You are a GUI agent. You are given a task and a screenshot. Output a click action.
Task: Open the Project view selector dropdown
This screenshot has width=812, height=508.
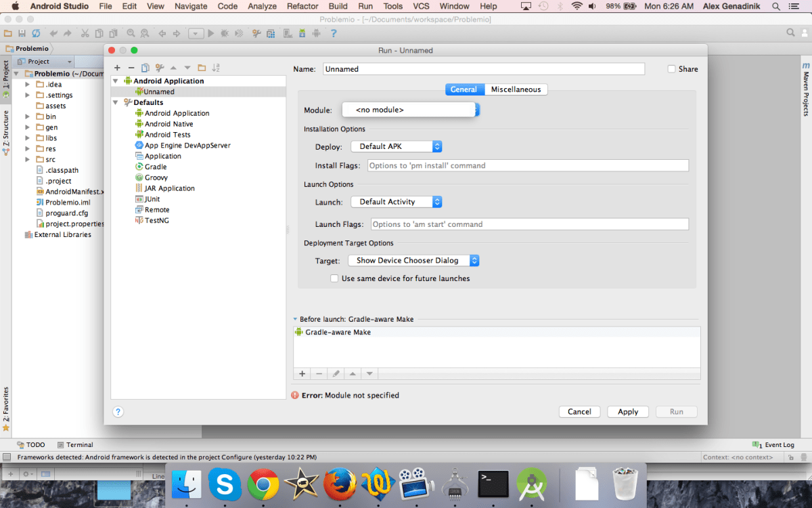coord(45,62)
